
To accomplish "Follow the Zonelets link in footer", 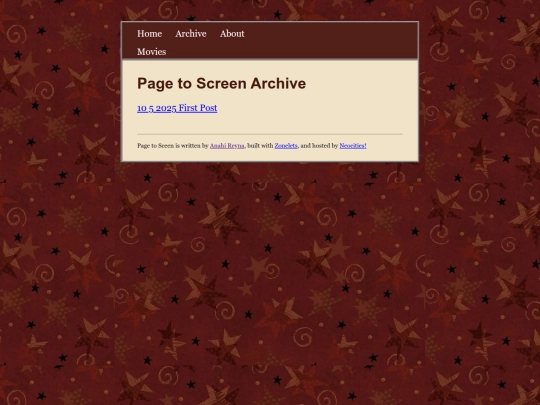I will pos(286,146).
